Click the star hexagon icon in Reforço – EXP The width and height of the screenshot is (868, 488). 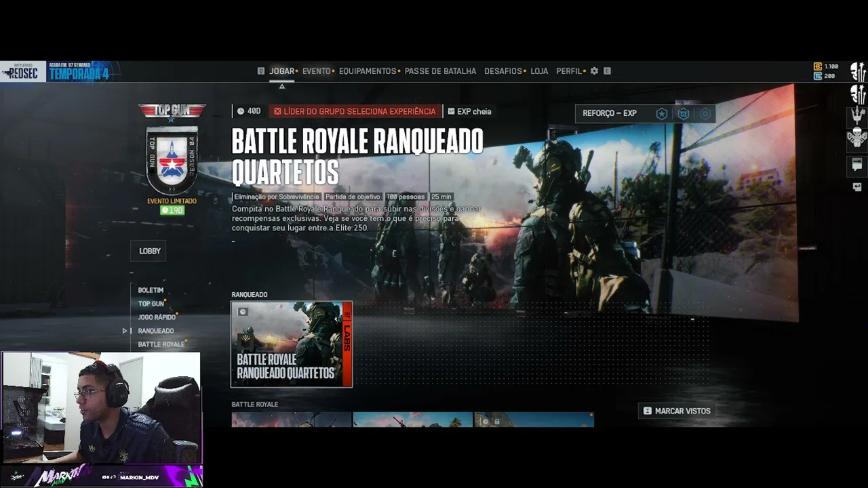coord(662,114)
